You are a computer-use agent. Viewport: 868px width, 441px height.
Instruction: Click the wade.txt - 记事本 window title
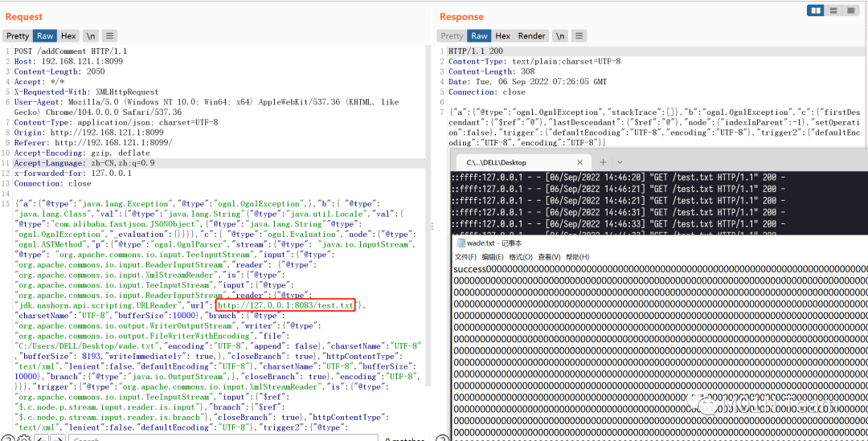click(x=495, y=243)
